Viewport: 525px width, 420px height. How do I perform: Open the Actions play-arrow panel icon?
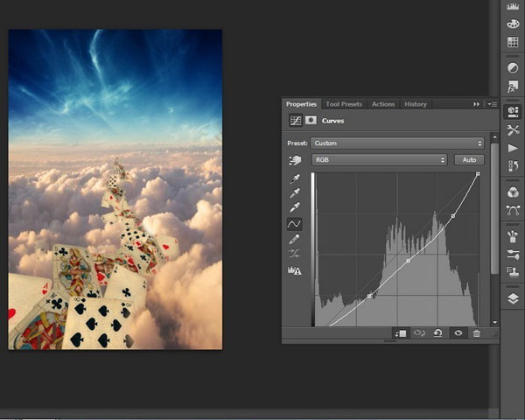[513, 148]
